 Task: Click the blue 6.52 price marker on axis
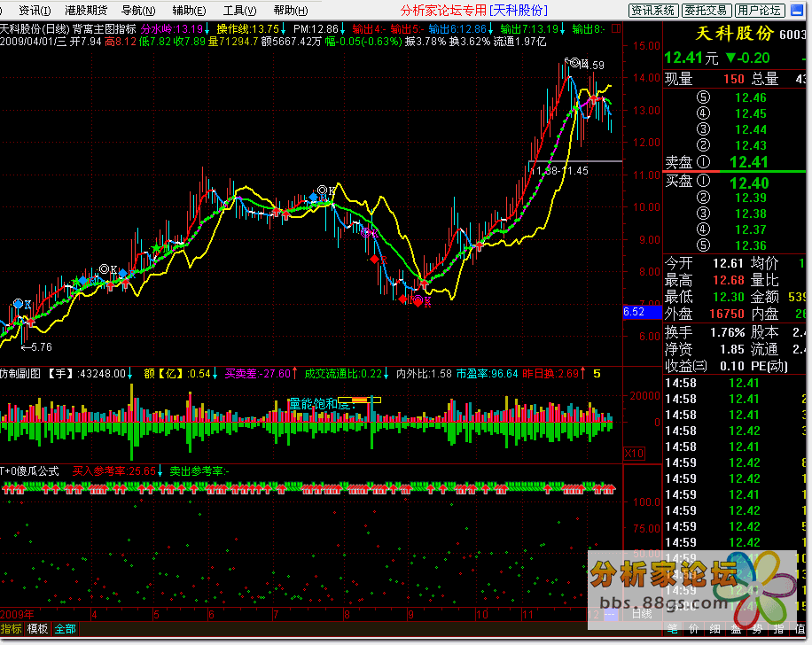(642, 312)
